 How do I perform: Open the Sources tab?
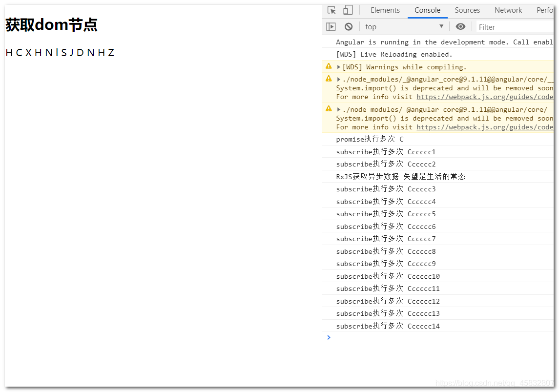click(x=467, y=10)
